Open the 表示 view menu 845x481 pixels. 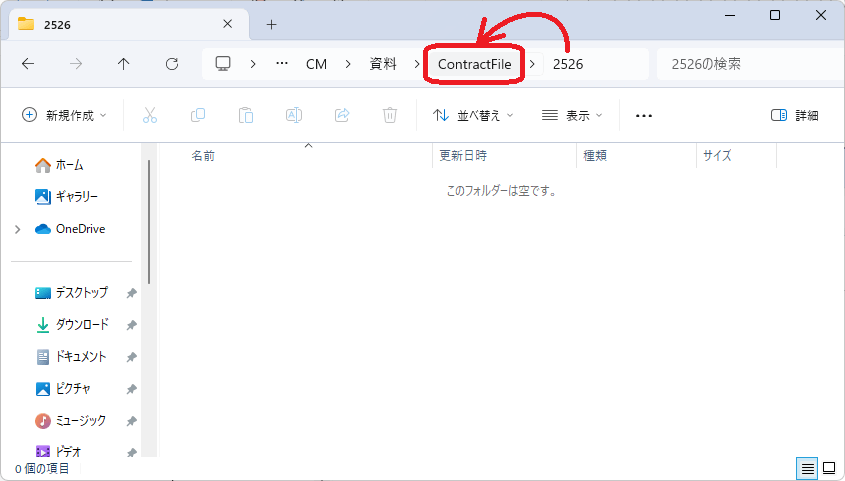click(572, 115)
